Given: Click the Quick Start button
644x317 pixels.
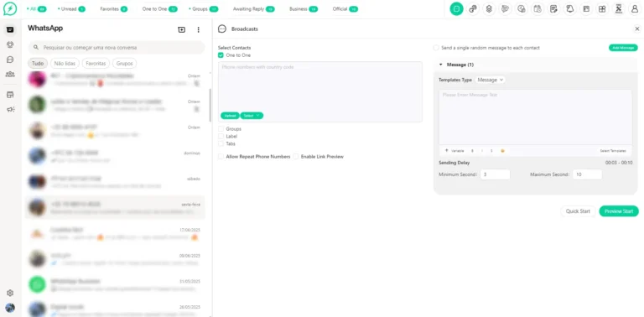Looking at the screenshot, I should coord(578,211).
